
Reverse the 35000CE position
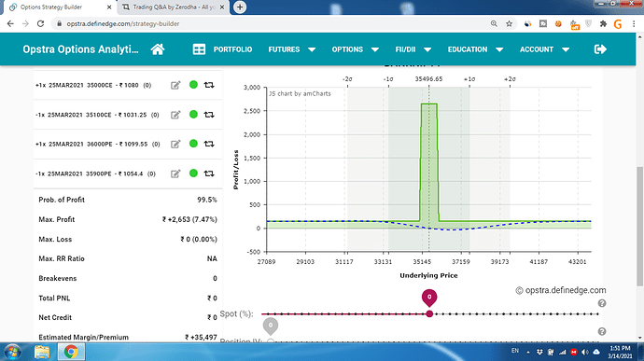click(x=209, y=85)
